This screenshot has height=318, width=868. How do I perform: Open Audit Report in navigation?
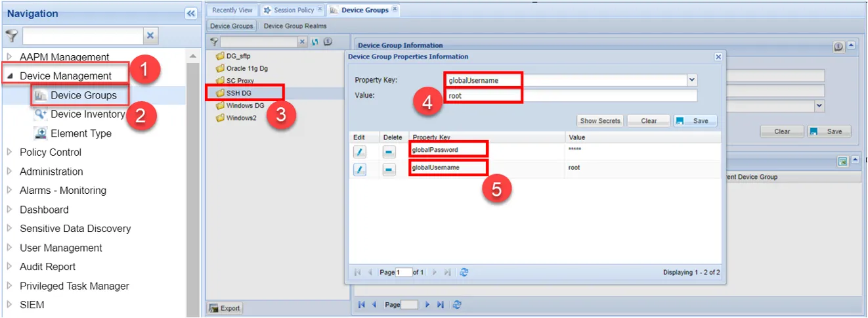(47, 267)
